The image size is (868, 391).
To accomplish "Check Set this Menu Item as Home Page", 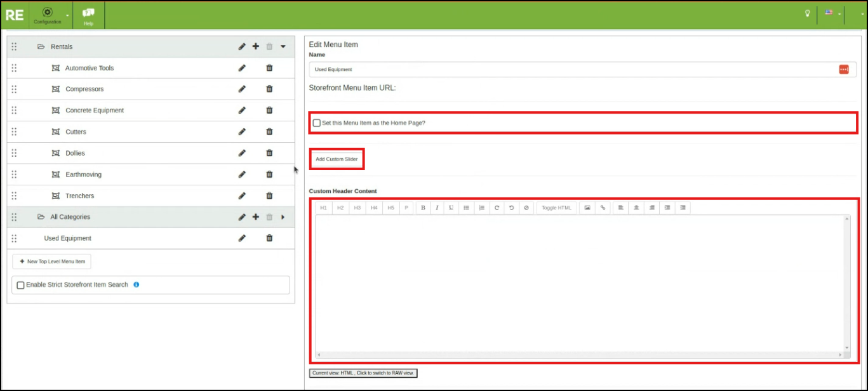I will (317, 123).
